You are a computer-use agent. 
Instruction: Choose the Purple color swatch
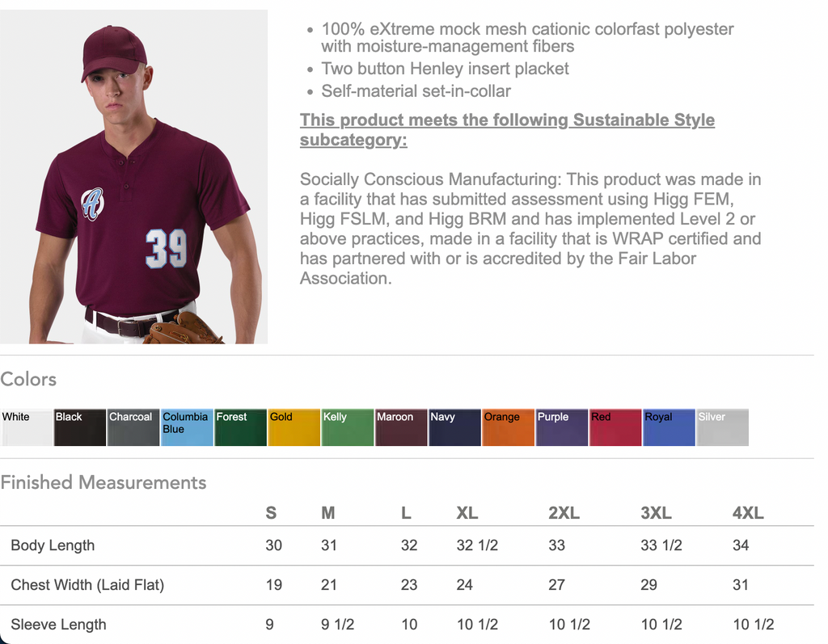561,427
